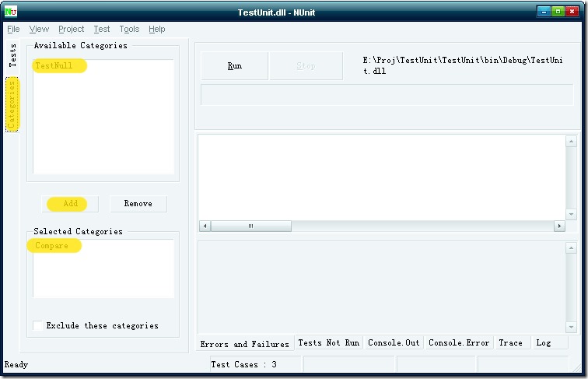Click the Ready status text
The image size is (588, 379).
point(16,364)
